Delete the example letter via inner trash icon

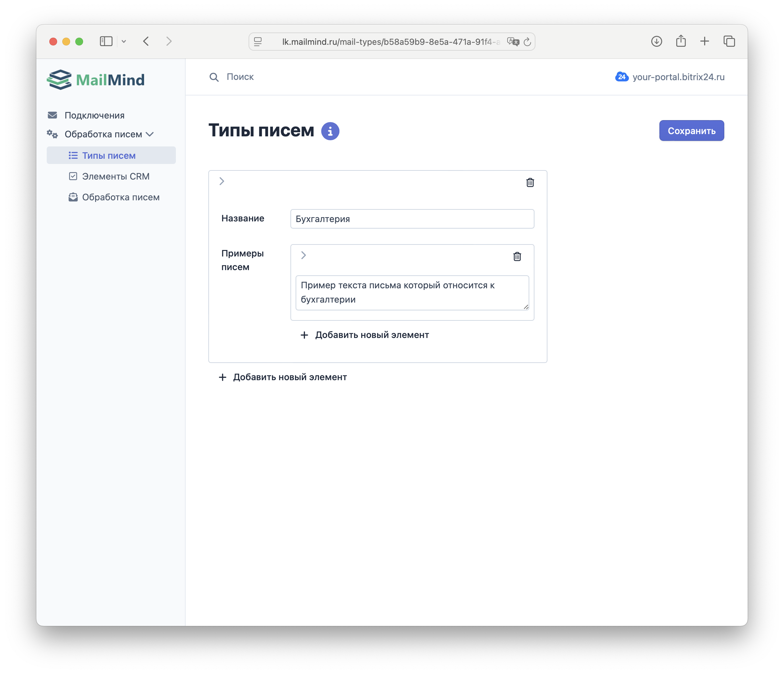click(x=517, y=256)
